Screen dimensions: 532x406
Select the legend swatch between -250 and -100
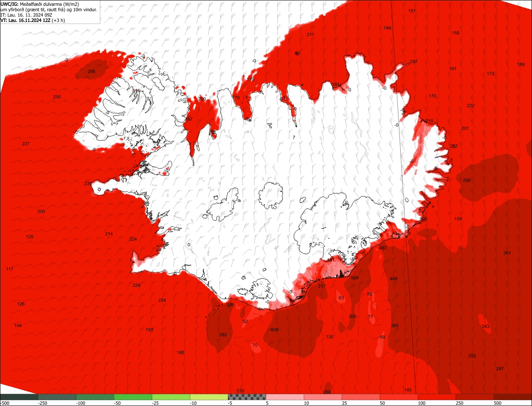click(x=57, y=397)
